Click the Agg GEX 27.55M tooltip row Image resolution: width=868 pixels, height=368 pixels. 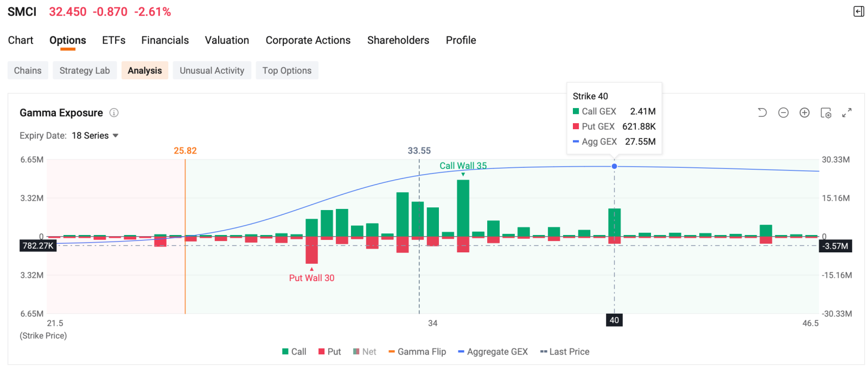(614, 142)
